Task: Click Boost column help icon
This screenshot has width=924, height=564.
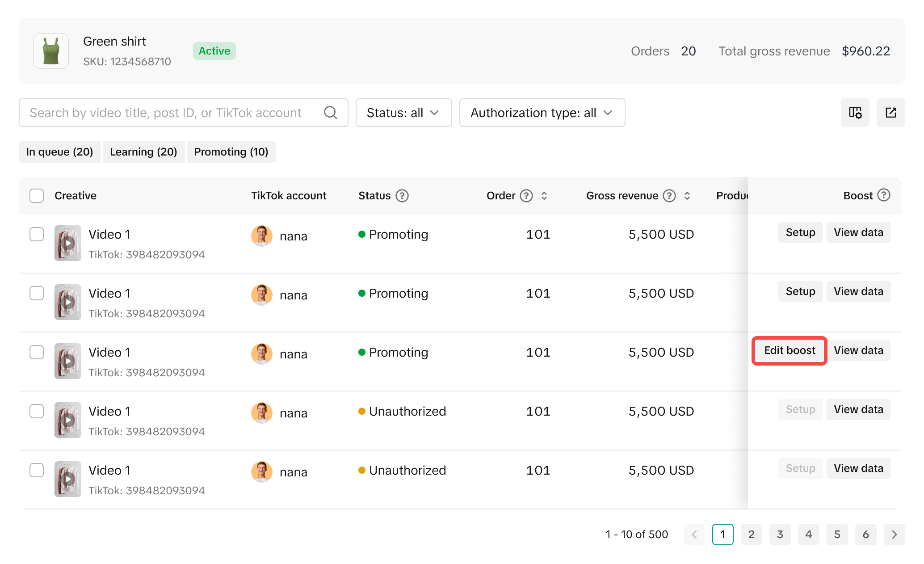Action: (883, 195)
